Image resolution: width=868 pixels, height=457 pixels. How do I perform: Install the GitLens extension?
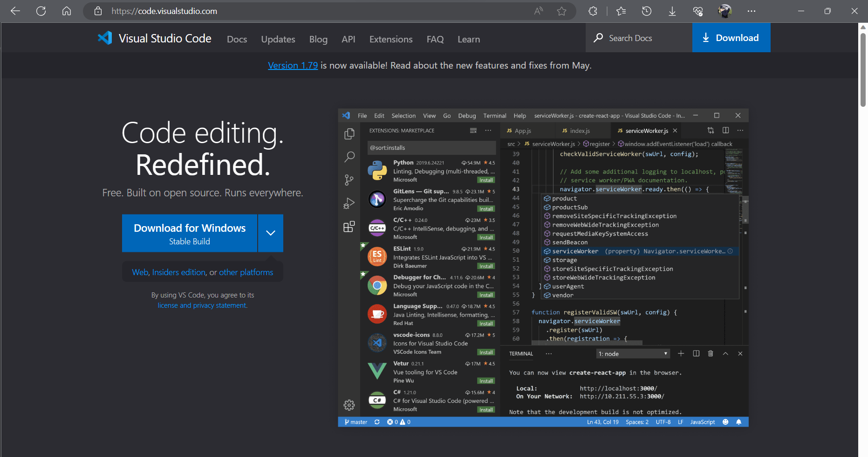click(486, 209)
